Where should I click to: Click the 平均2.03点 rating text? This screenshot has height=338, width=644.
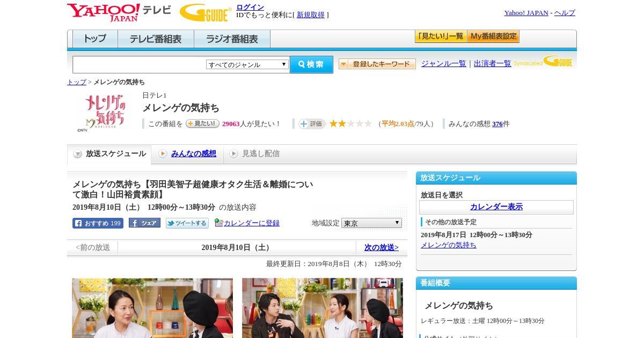(x=398, y=124)
